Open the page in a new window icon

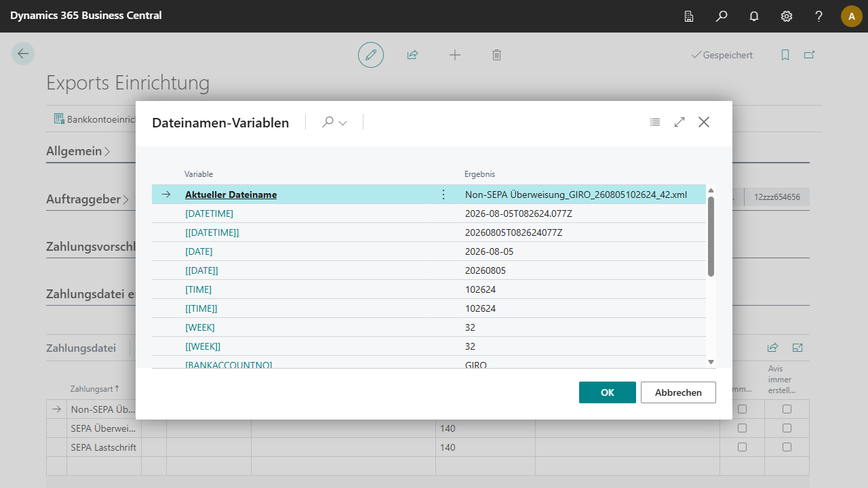[810, 55]
